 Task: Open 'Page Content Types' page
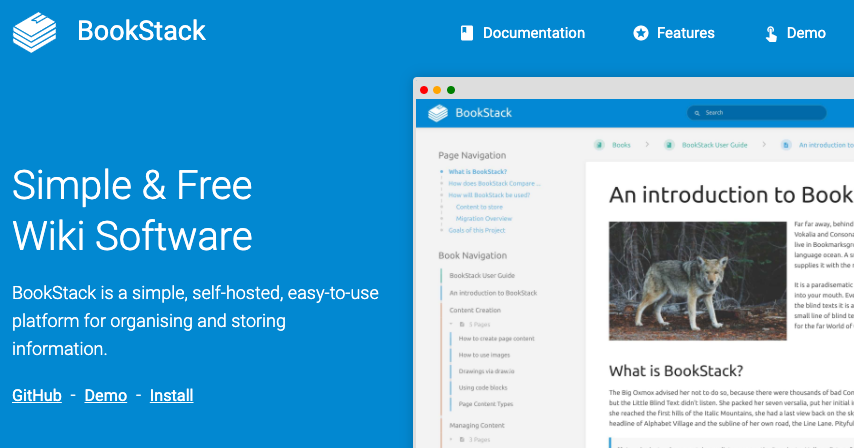tap(486, 404)
